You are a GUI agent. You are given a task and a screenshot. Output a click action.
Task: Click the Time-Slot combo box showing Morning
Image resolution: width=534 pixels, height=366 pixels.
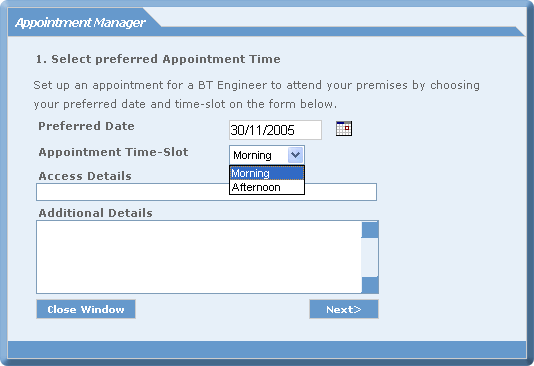pos(267,155)
